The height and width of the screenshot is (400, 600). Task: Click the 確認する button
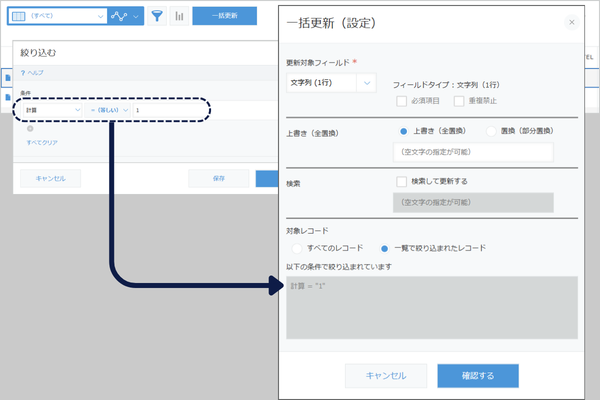(478, 376)
